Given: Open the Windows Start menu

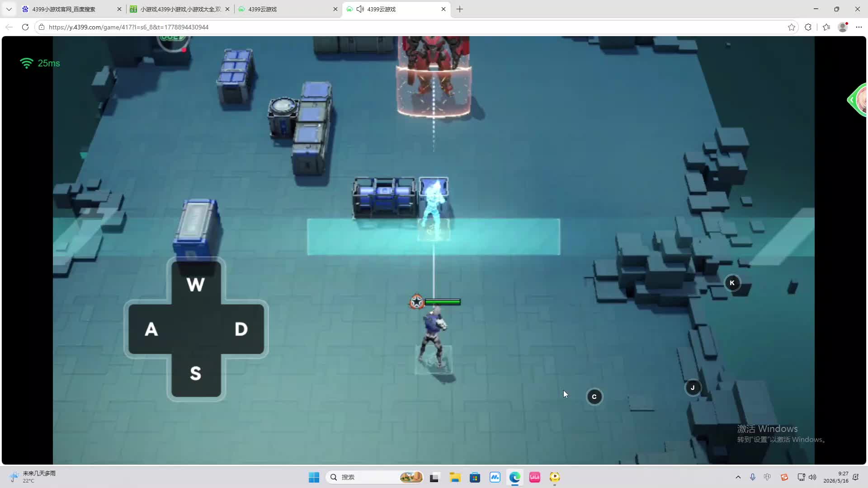Looking at the screenshot, I should 314,477.
